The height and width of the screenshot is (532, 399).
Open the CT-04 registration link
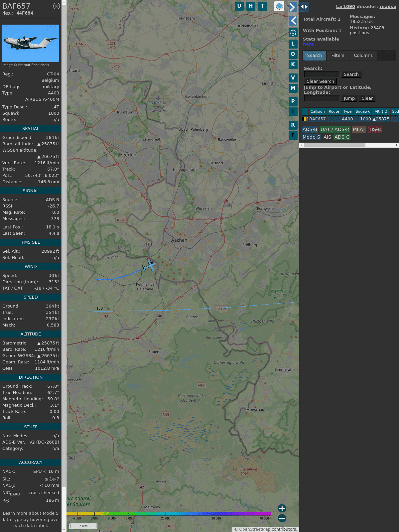coord(53,74)
